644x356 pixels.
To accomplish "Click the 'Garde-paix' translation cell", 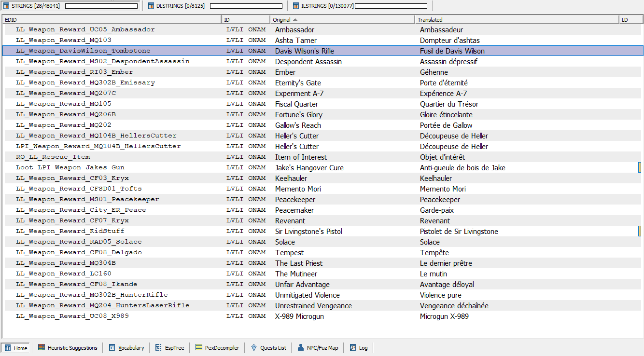I will [x=437, y=210].
